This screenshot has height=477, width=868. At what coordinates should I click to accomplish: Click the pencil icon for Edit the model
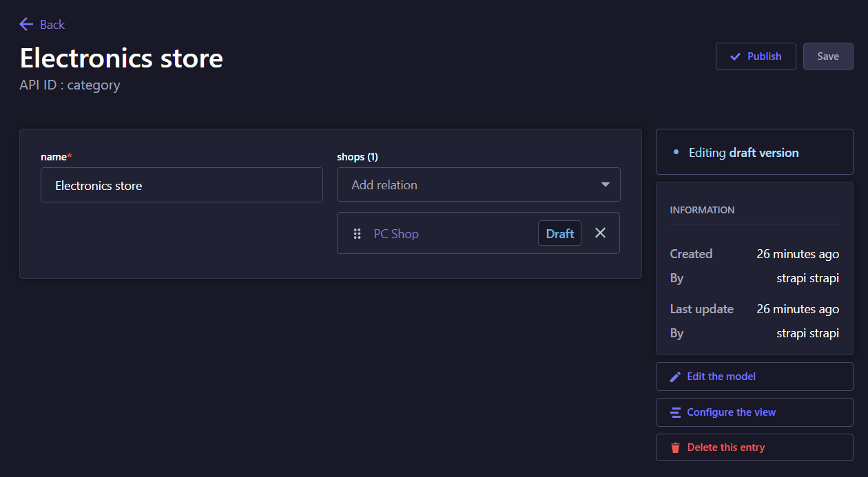675,377
